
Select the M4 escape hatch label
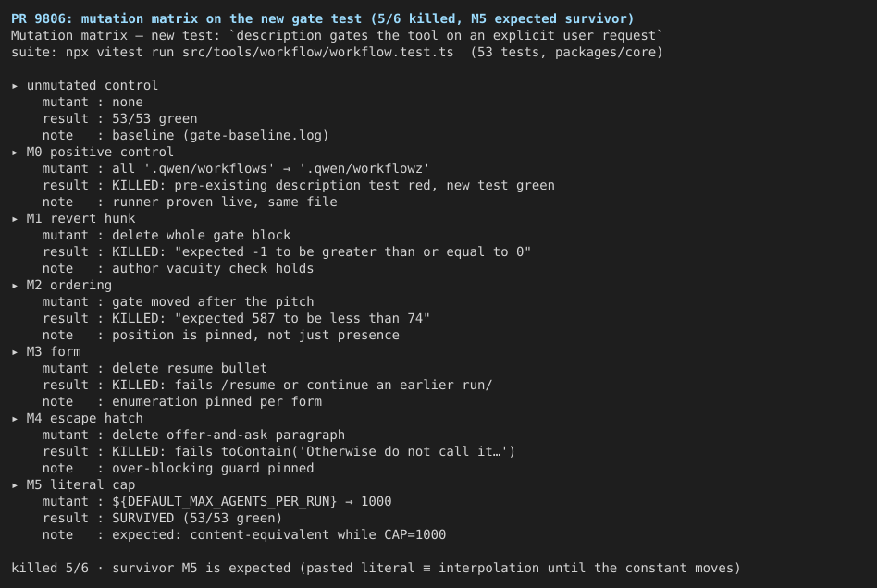tap(84, 418)
